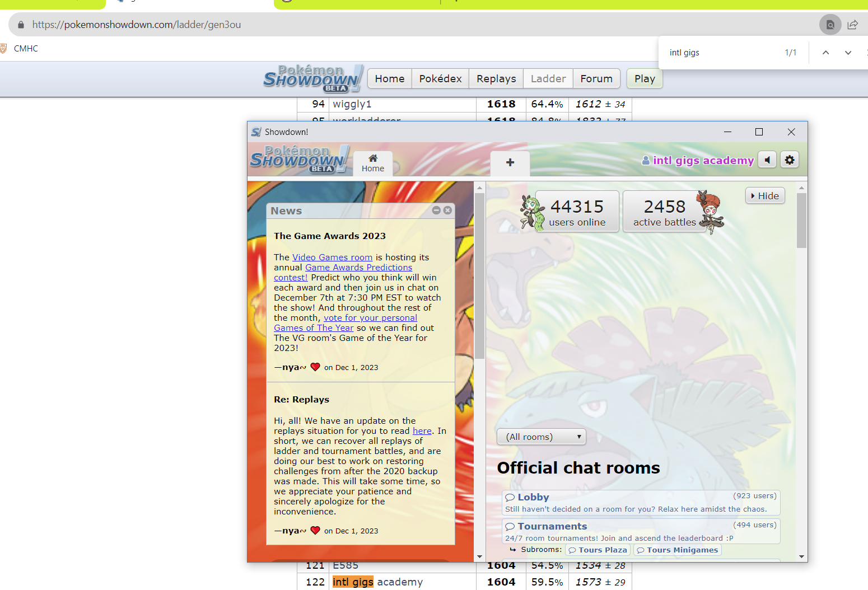868x590 pixels.
Task: Click the Pokémon Showdown logo on the website
Action: coord(313,79)
